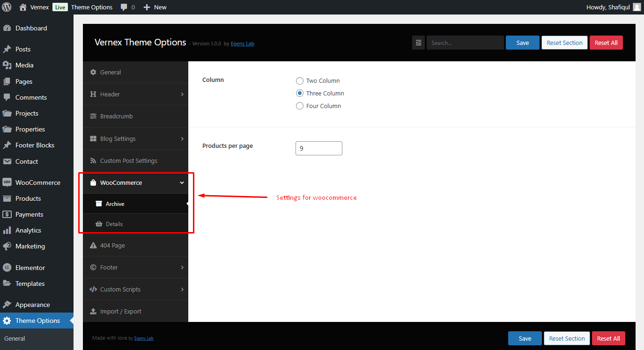Click the Templates folder icon
The width and height of the screenshot is (644, 350).
point(7,284)
